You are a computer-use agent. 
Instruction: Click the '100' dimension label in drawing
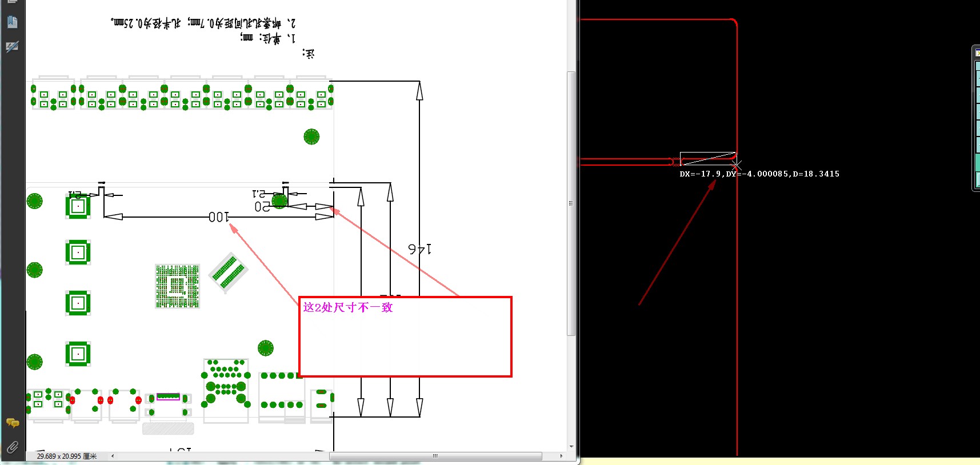(219, 217)
